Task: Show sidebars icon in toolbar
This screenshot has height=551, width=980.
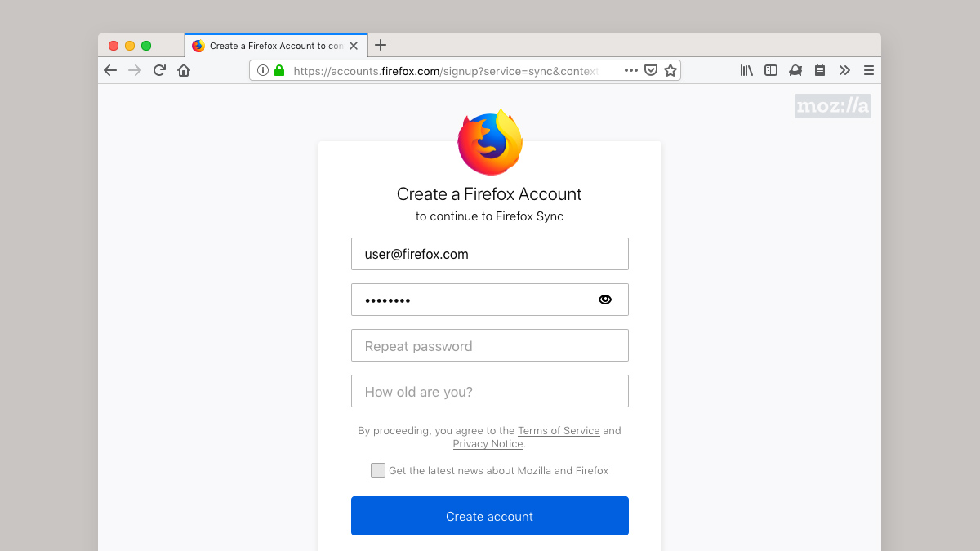Action: (771, 71)
